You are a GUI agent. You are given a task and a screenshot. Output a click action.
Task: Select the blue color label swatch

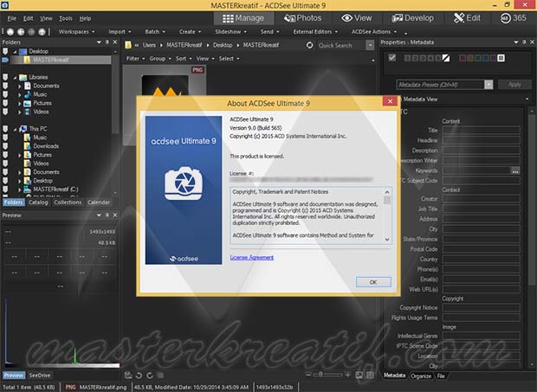[485, 58]
